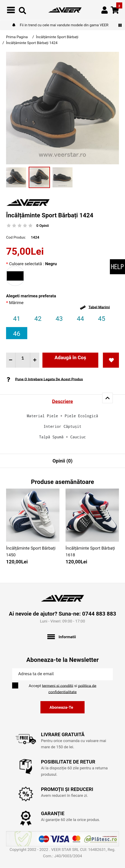Viewport: 125px width, 868px height.
Task: Open the HELP side widget
Action: (x=117, y=267)
